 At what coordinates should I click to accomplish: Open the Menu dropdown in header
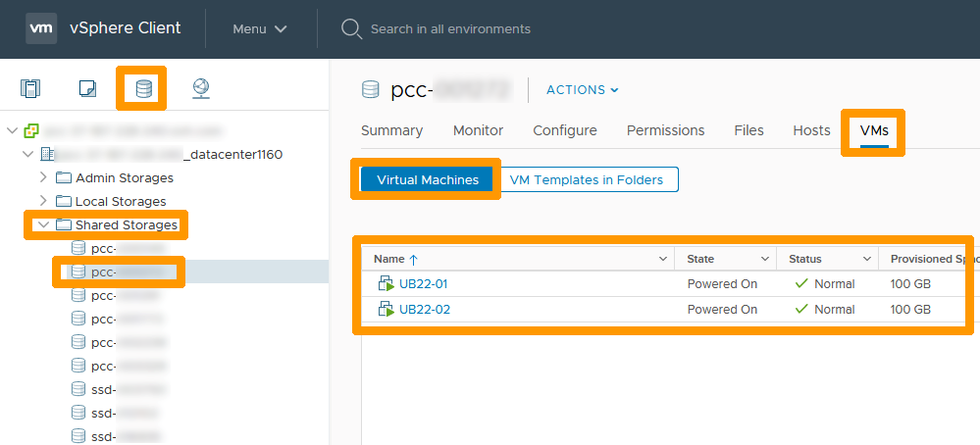[260, 28]
